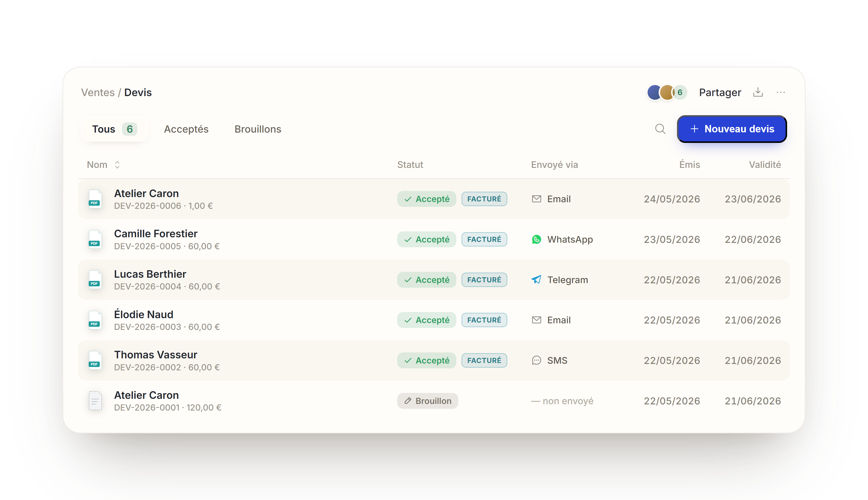Click the plus icon in Nouveau devis
868x500 pixels.
694,129
